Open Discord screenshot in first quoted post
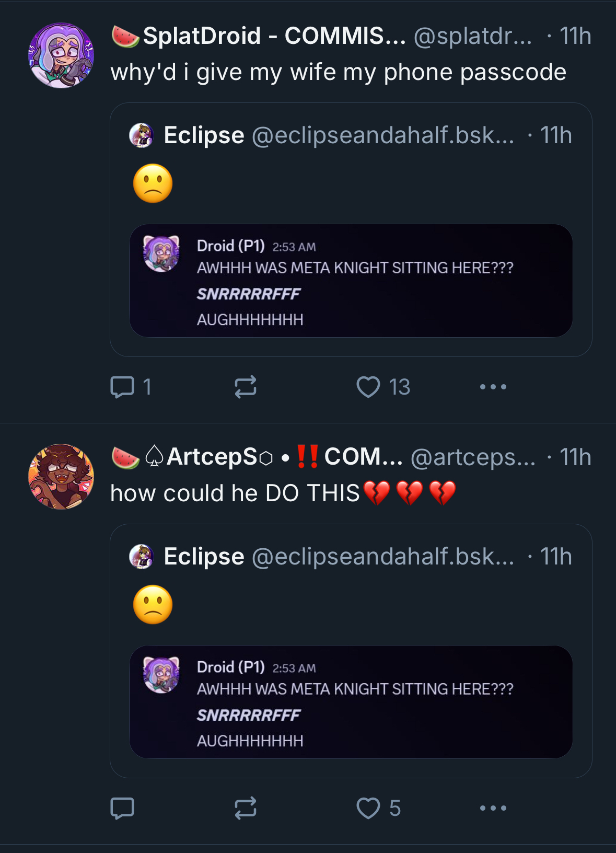Screen dimensions: 616x853 click(x=351, y=281)
